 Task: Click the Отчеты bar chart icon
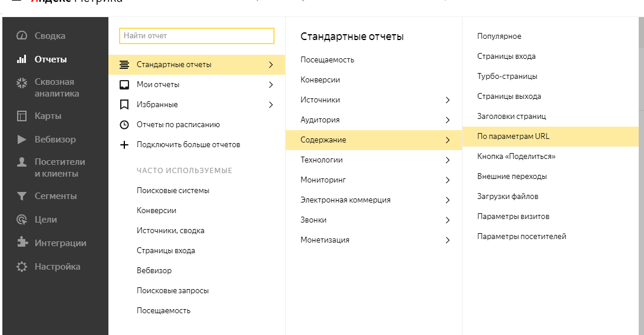point(21,59)
